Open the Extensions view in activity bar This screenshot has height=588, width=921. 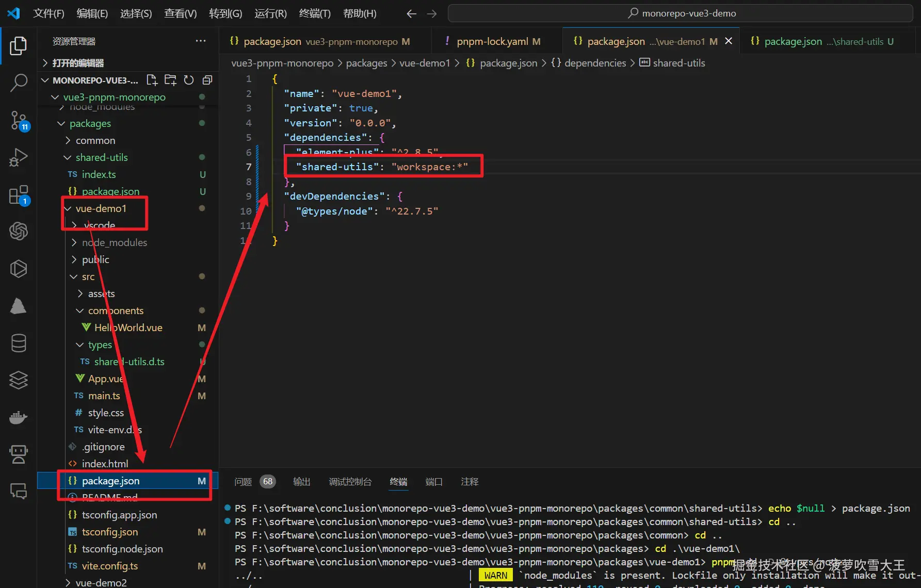[x=19, y=195]
